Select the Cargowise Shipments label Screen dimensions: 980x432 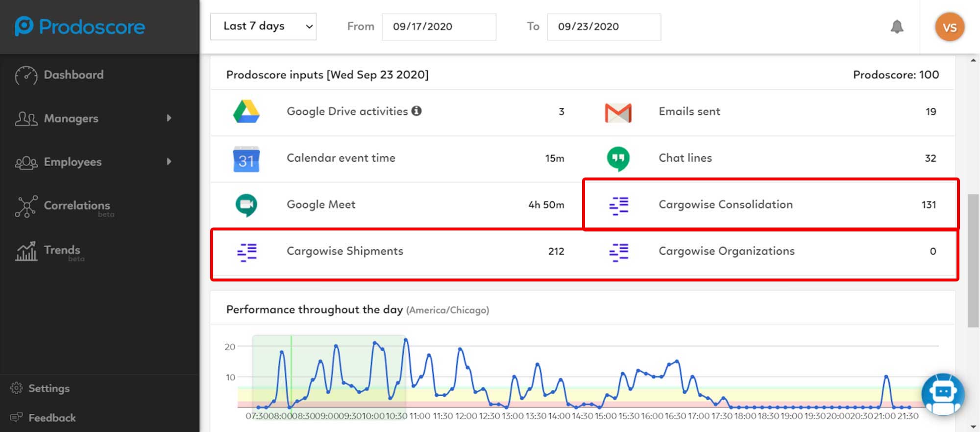(x=345, y=251)
